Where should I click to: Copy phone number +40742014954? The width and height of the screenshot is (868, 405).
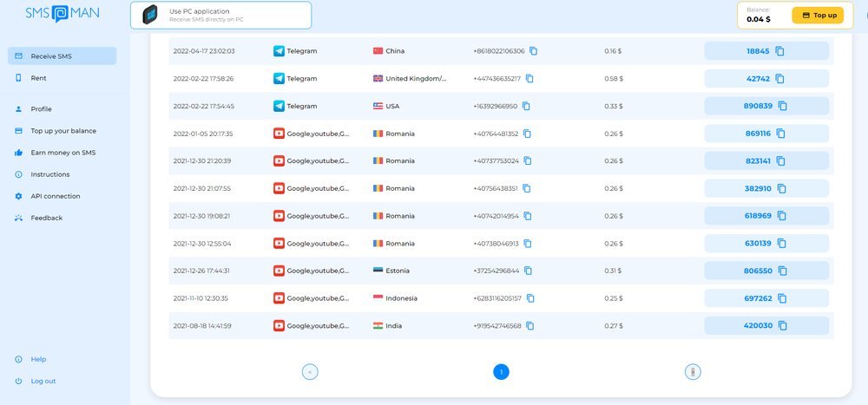528,216
